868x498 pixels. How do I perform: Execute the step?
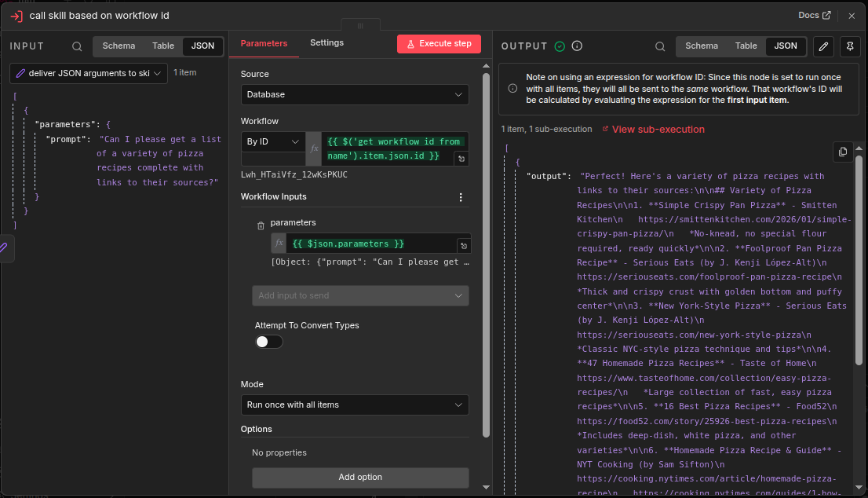click(x=439, y=43)
